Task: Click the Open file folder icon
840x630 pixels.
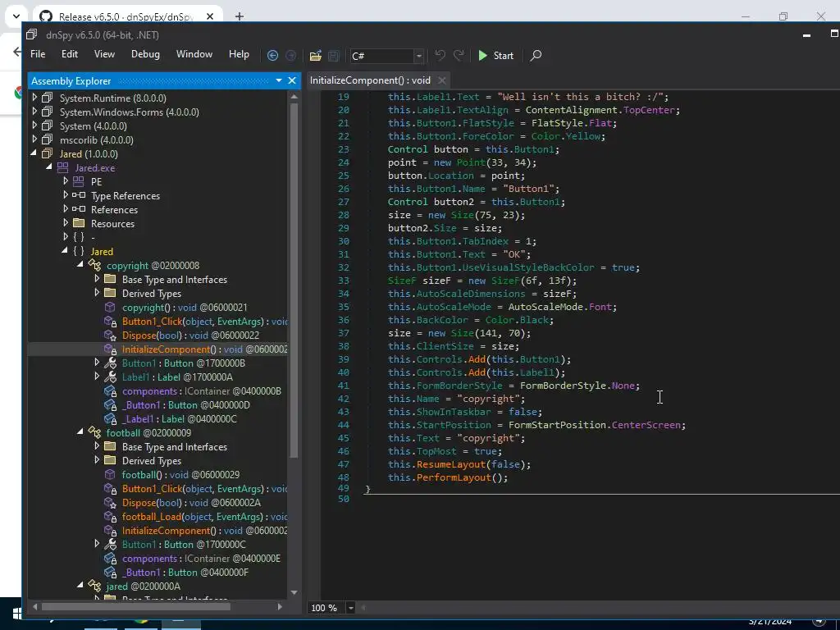Action: point(316,55)
